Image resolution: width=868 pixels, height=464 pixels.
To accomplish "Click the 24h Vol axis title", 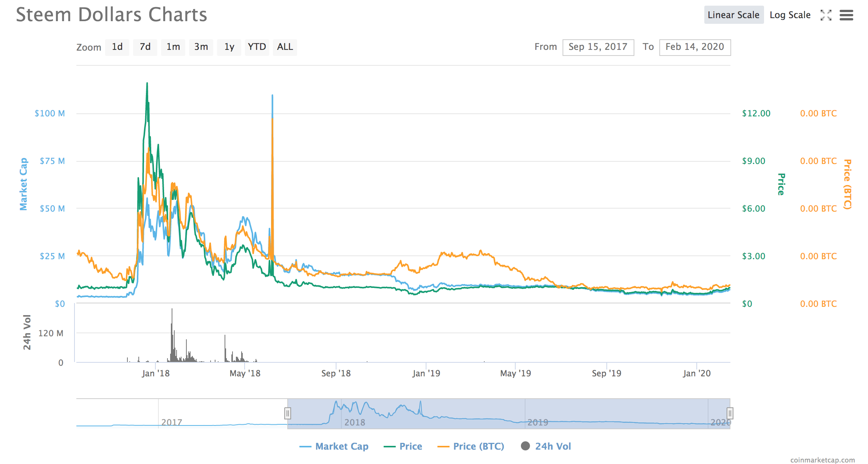I will pos(27,332).
